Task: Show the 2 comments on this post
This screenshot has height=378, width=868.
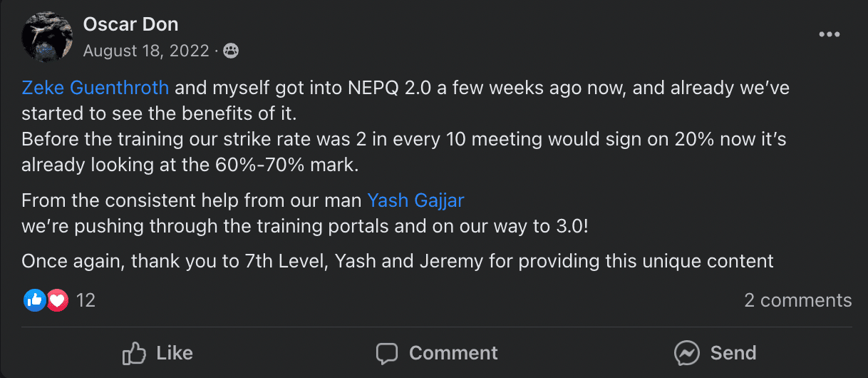Action: coord(797,300)
